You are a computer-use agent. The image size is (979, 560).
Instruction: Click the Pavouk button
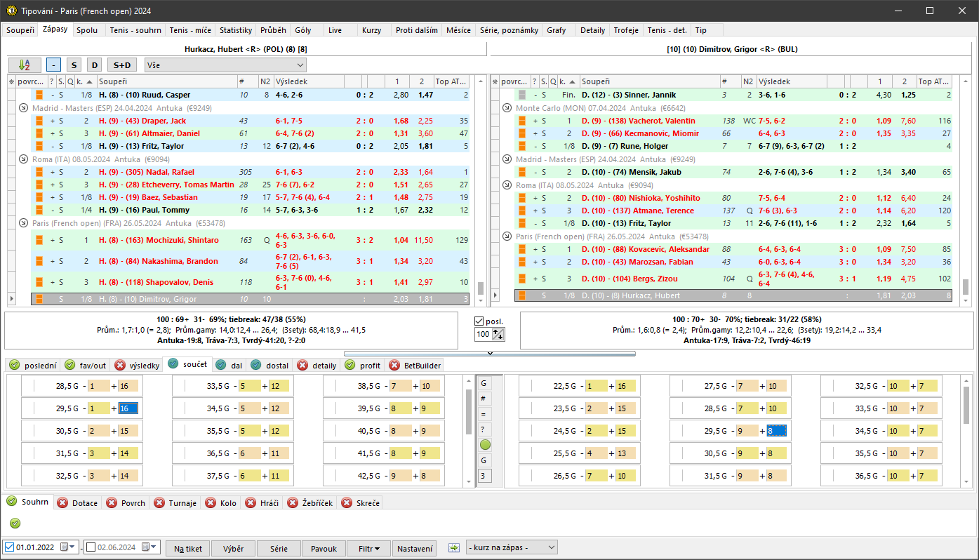point(324,549)
